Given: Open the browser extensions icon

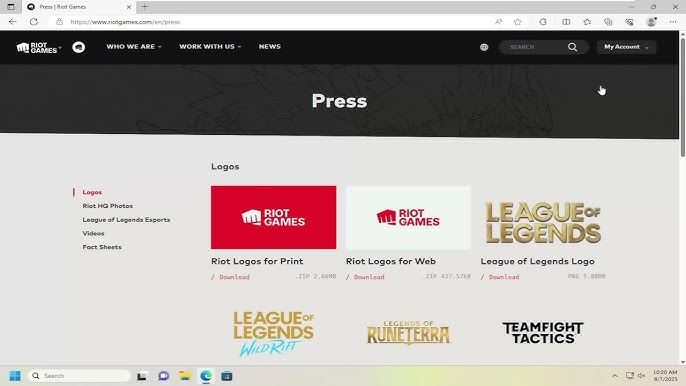Looking at the screenshot, I should [543, 22].
